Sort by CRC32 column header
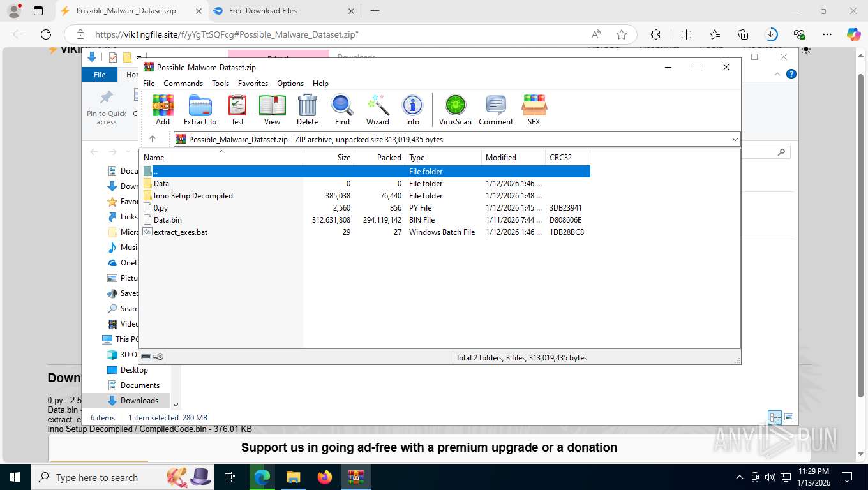 568,158
